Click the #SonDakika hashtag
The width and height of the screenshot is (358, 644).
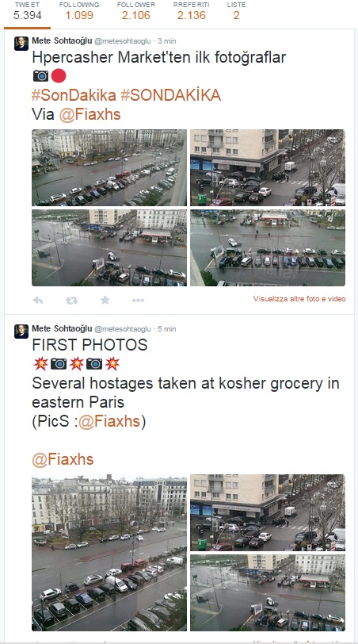74,95
